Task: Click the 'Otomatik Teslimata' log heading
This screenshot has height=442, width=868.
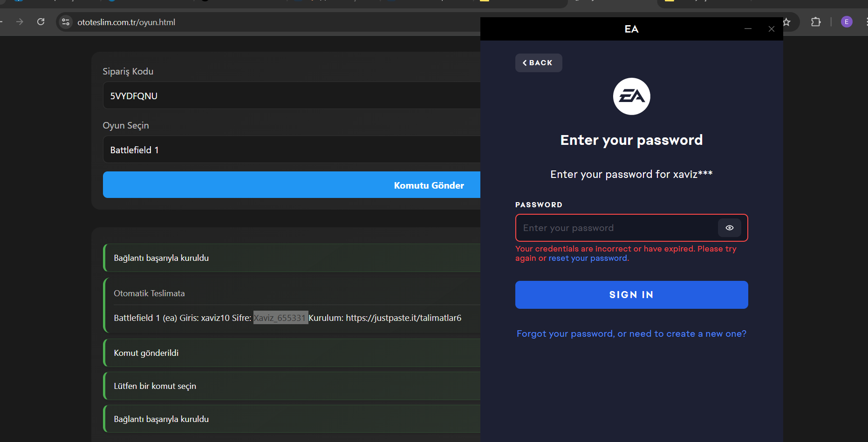Action: 149,293
